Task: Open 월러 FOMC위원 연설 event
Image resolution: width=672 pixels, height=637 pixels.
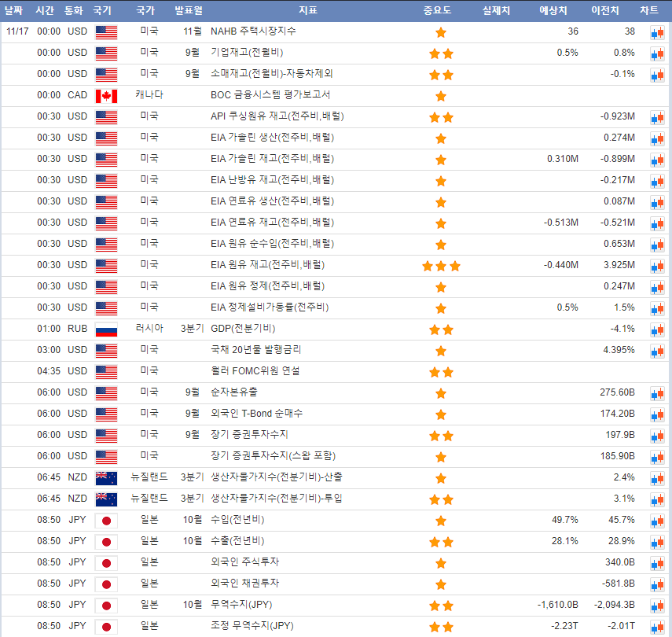Action: coord(255,371)
